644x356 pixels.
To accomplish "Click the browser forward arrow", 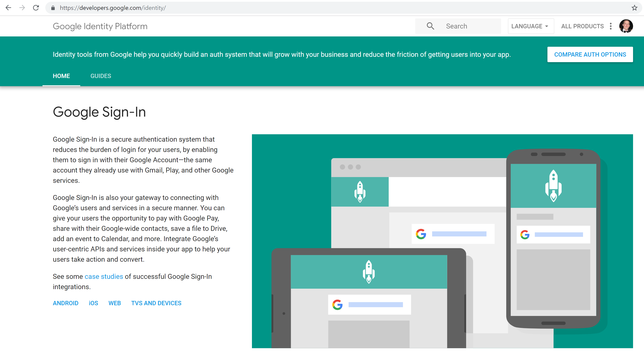I will 22,8.
